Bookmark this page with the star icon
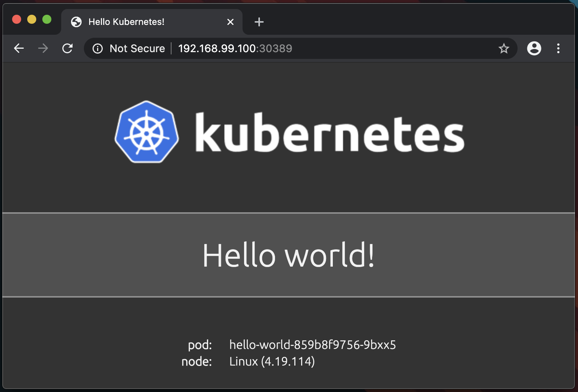Viewport: 578px width, 392px height. [x=504, y=48]
